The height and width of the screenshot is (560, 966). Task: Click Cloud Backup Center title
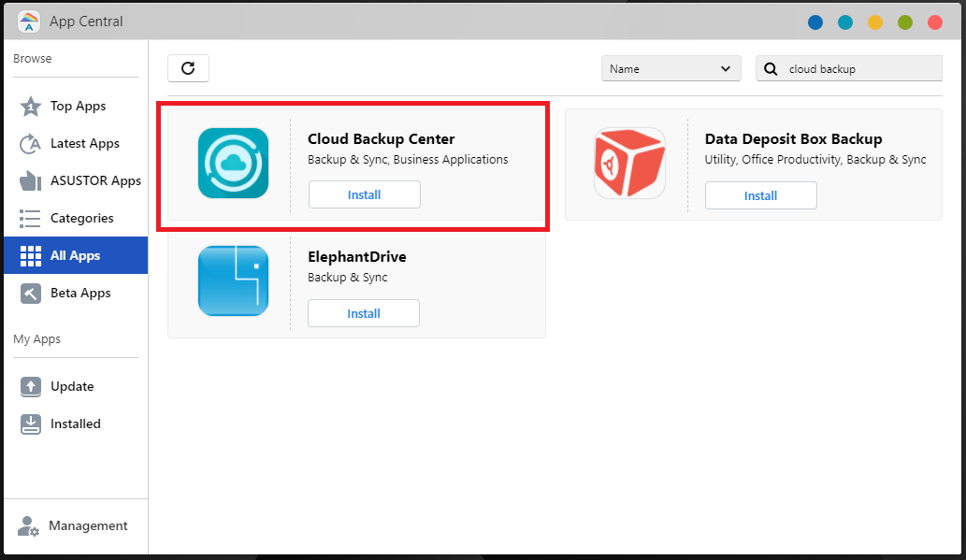(382, 138)
